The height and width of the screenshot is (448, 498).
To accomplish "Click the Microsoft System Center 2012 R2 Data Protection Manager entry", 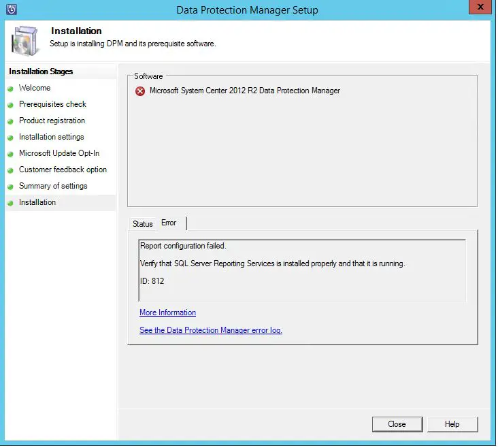I will pyautogui.click(x=245, y=91).
